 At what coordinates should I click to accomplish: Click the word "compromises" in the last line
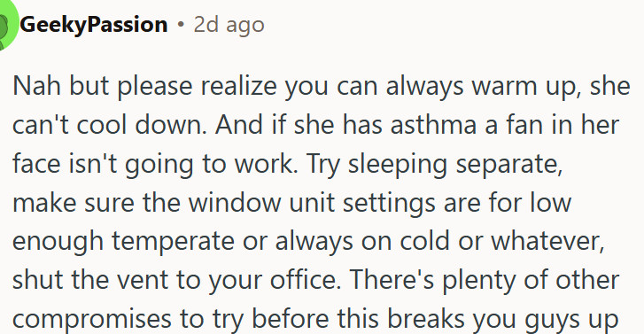click(92, 319)
